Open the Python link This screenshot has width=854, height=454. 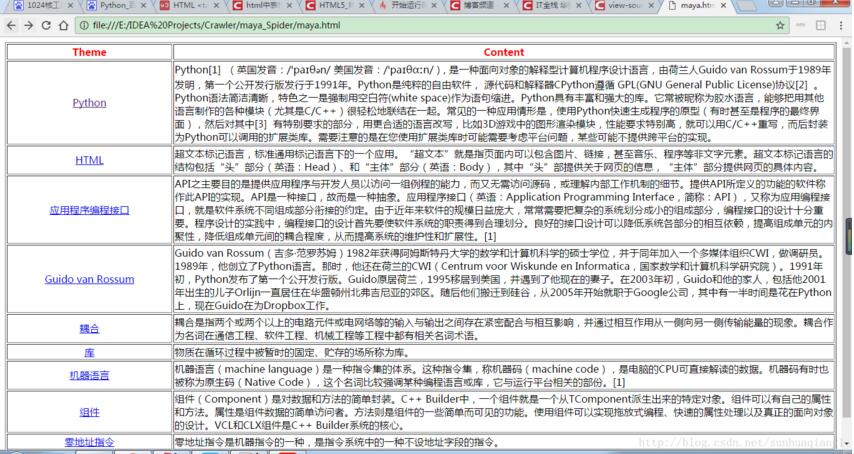(89, 103)
